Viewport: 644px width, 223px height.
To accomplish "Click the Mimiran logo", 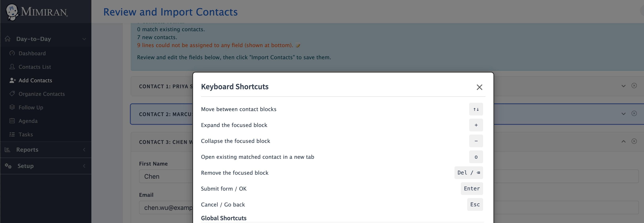I will pos(37,12).
